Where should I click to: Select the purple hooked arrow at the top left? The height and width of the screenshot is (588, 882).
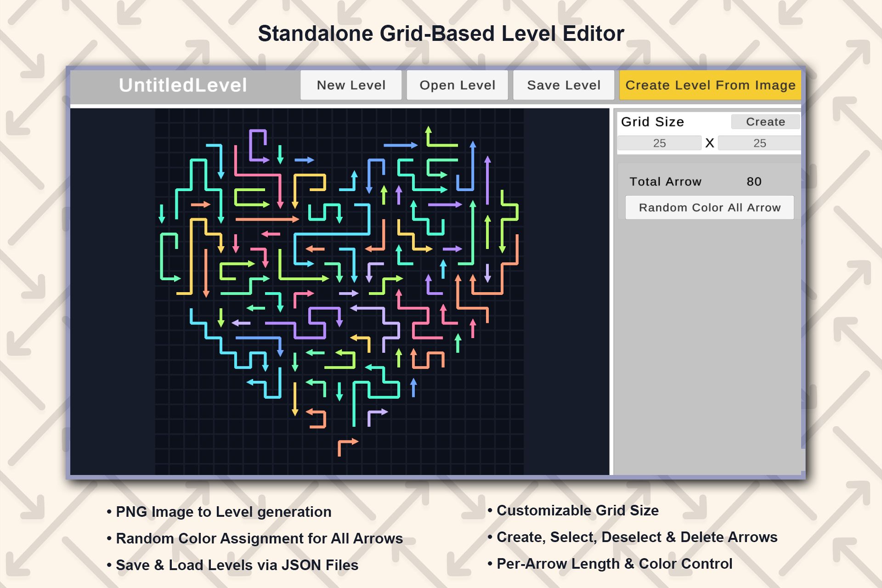pos(251,146)
